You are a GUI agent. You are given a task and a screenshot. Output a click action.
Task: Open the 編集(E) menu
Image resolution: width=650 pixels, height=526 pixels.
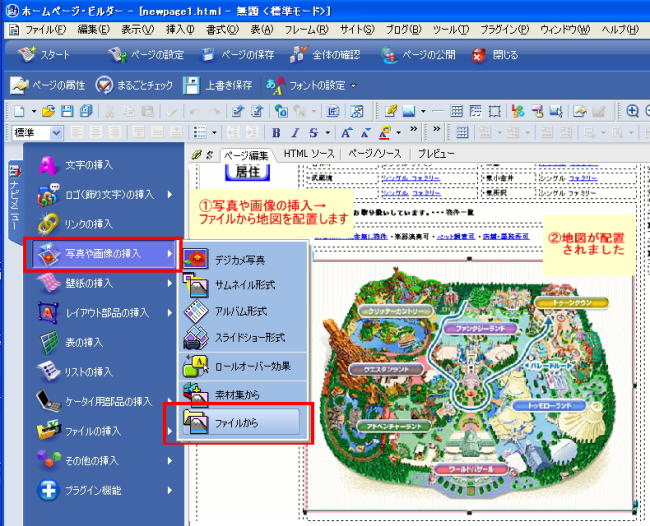coord(94,30)
